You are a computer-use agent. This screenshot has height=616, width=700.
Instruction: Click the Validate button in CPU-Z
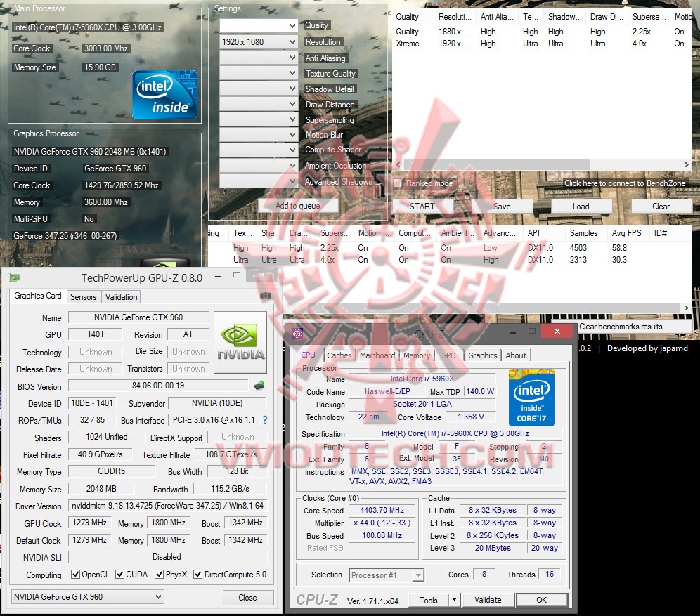click(488, 600)
